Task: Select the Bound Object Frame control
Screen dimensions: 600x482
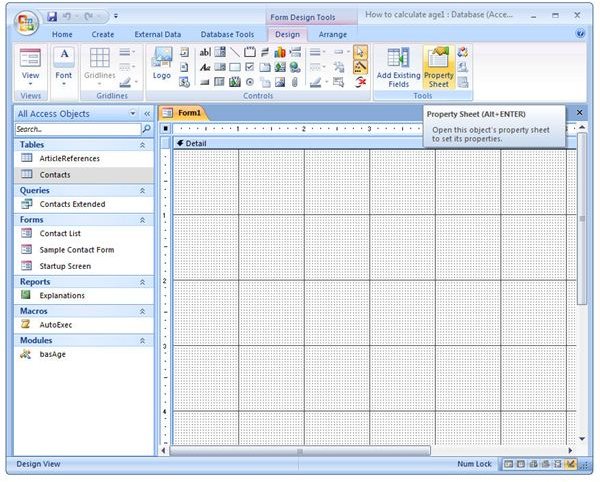Action: point(235,82)
